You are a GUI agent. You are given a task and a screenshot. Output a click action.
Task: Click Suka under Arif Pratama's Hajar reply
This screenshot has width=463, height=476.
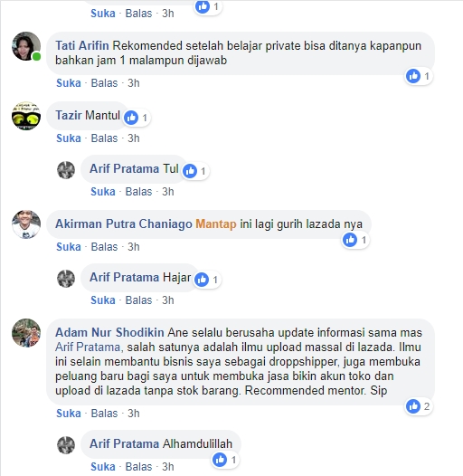(103, 300)
